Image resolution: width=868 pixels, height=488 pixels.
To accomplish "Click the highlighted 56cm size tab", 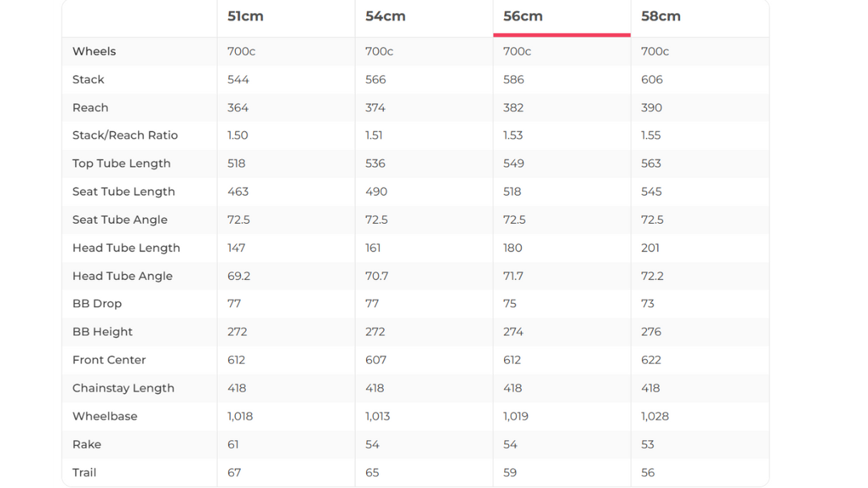I will tap(523, 16).
